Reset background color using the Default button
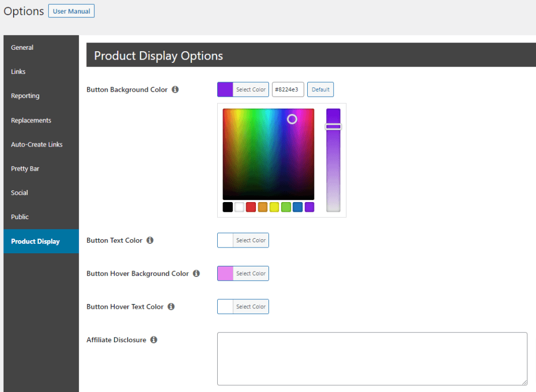 coord(320,89)
